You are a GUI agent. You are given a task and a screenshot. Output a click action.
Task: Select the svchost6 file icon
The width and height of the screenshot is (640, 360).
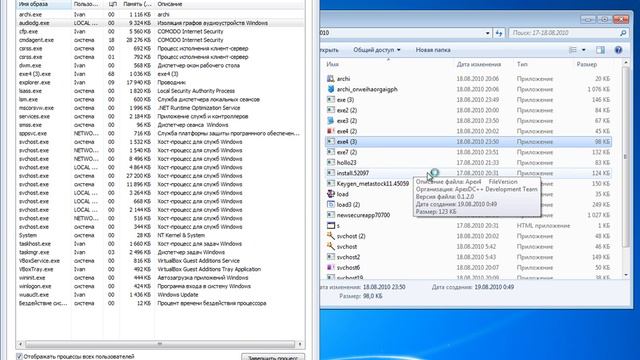point(331,267)
